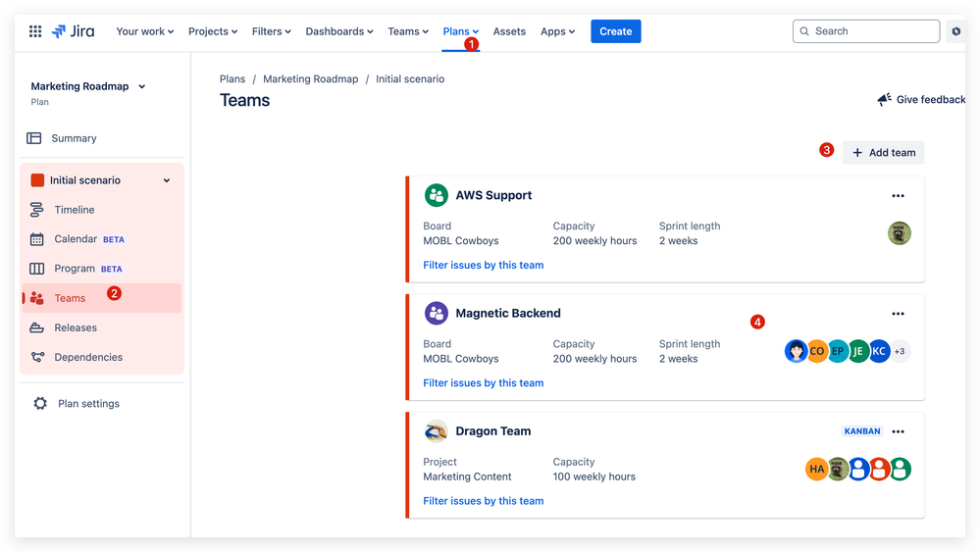Viewport: 980px width, 552px height.
Task: Click the "Marketing Content" project text
Action: click(x=467, y=477)
